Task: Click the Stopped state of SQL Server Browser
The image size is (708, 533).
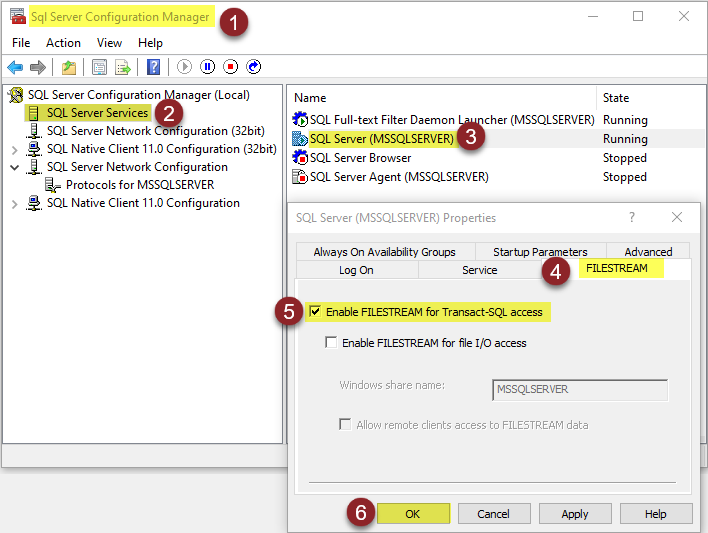Action: pyautogui.click(x=625, y=158)
